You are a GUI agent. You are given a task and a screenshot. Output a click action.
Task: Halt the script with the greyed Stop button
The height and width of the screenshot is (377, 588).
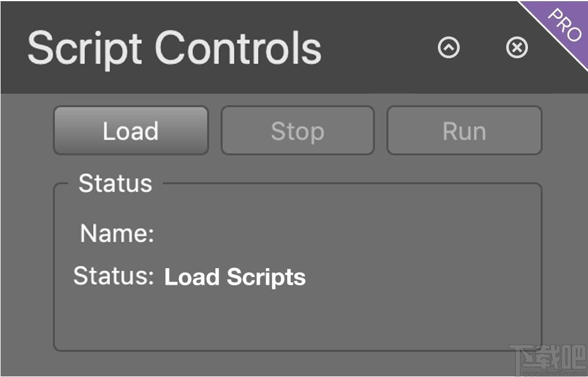coord(298,131)
